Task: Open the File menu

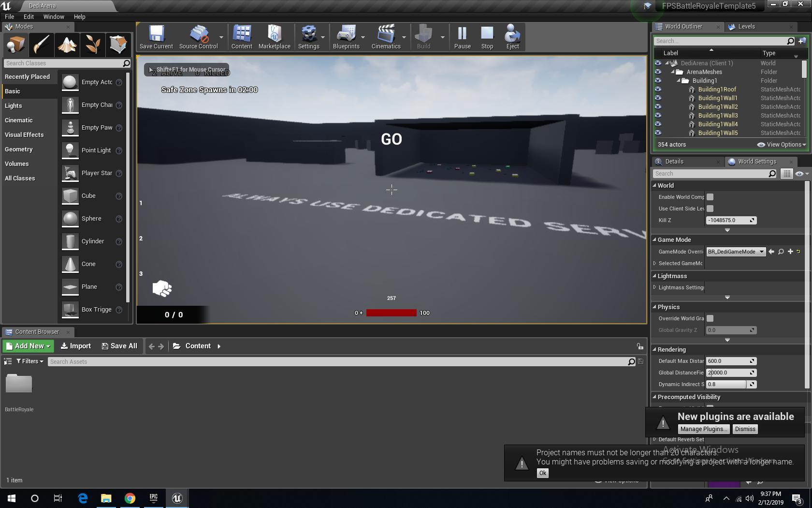Action: pyautogui.click(x=9, y=16)
